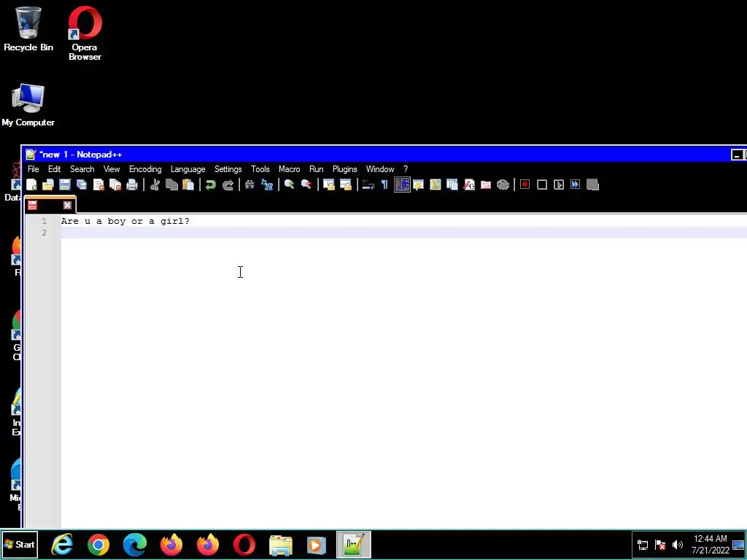Toggle synchronized horizontal scrolling
The image size is (747, 560).
[x=345, y=184]
